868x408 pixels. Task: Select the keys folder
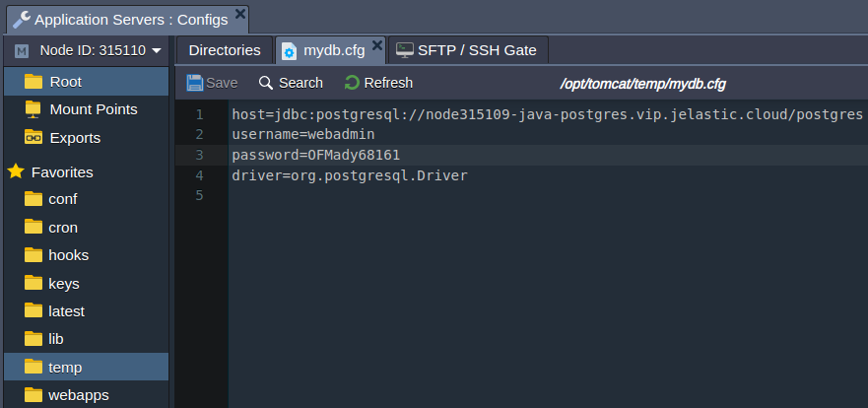[87, 284]
